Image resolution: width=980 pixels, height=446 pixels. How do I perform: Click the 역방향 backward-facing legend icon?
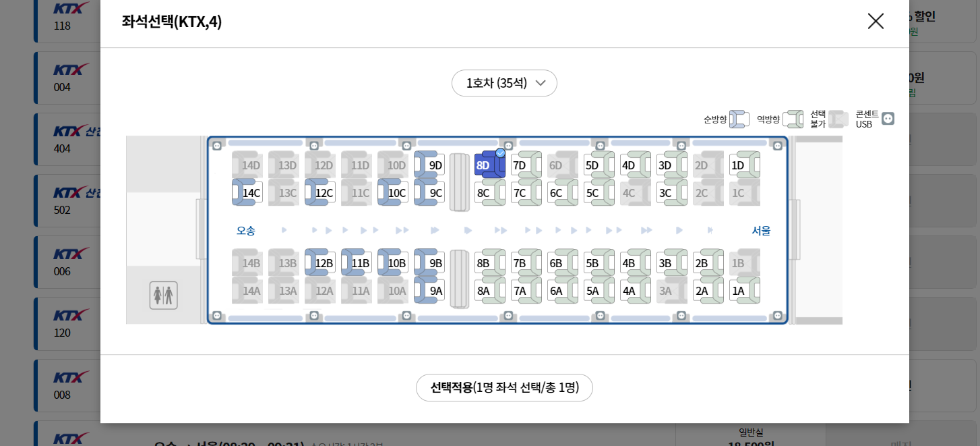pos(793,119)
